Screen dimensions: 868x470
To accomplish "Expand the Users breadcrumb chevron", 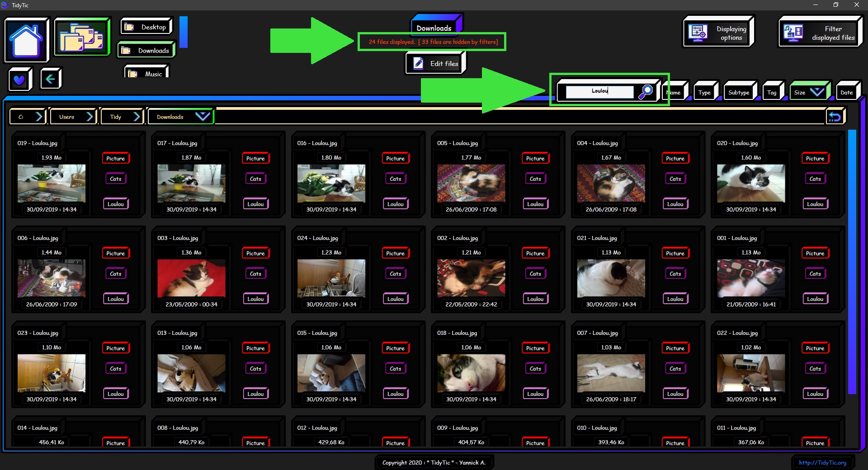I will pos(90,117).
